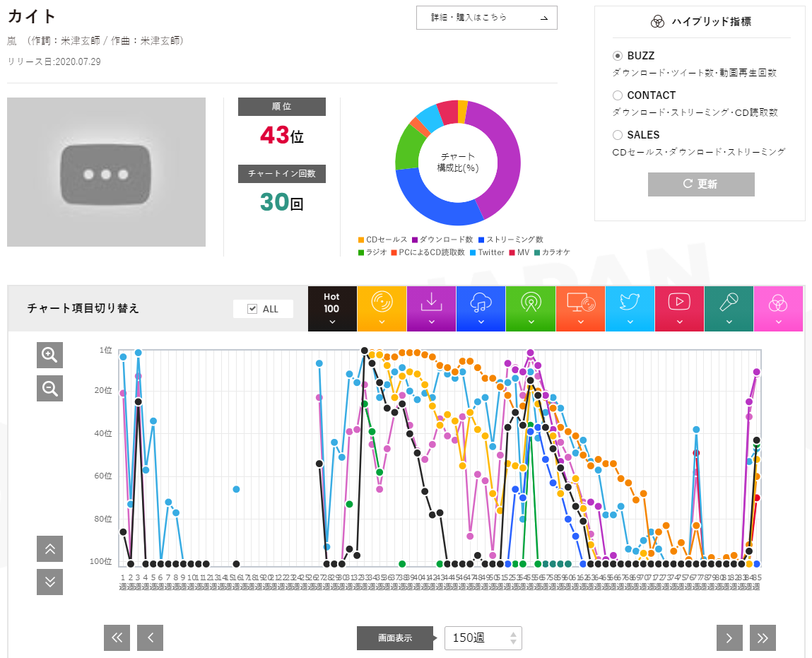This screenshot has height=658, width=812.
Task: Expand chevron under Twitter tab
Action: click(630, 322)
